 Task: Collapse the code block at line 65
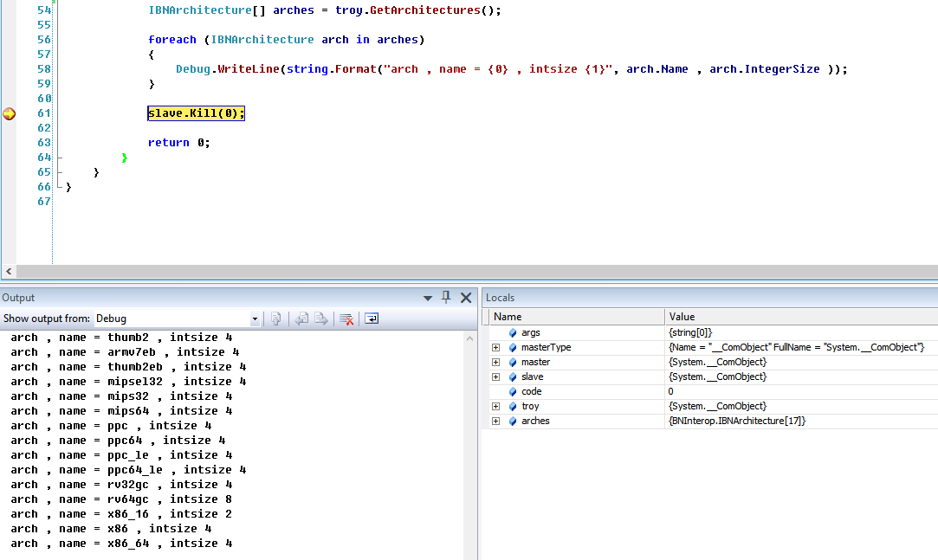click(x=59, y=172)
